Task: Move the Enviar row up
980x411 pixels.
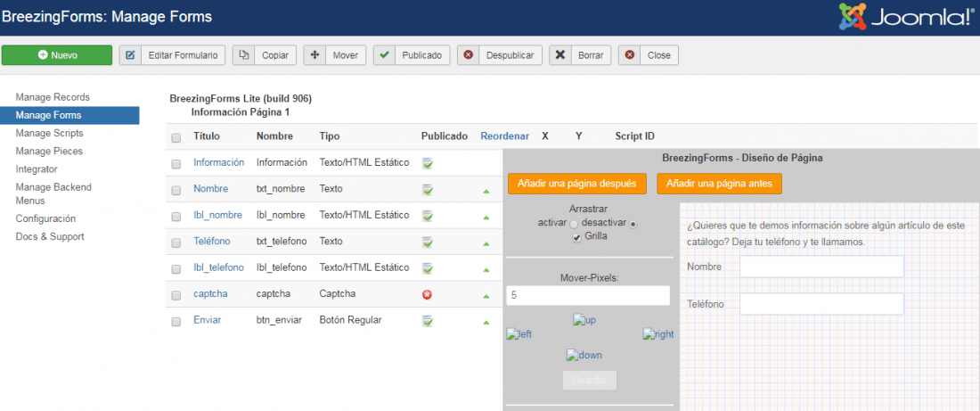Action: pos(486,322)
